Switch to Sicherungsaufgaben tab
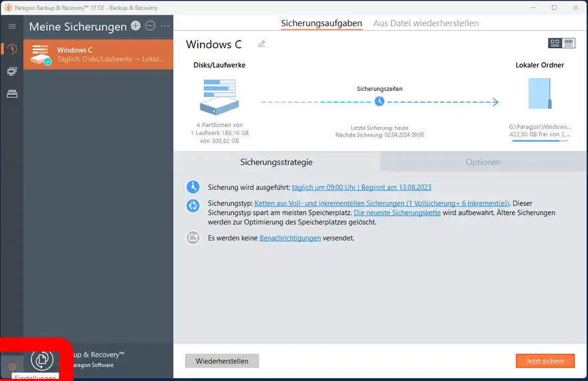 [321, 23]
